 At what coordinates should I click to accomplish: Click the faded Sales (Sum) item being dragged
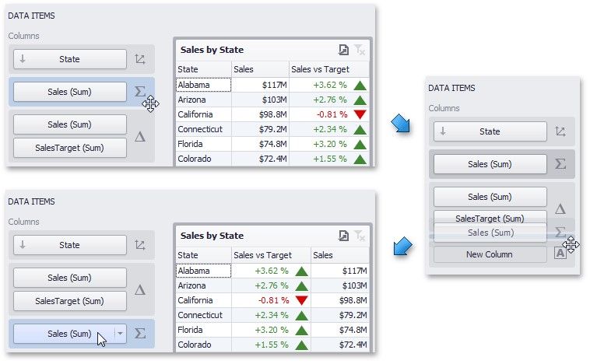pyautogui.click(x=490, y=233)
